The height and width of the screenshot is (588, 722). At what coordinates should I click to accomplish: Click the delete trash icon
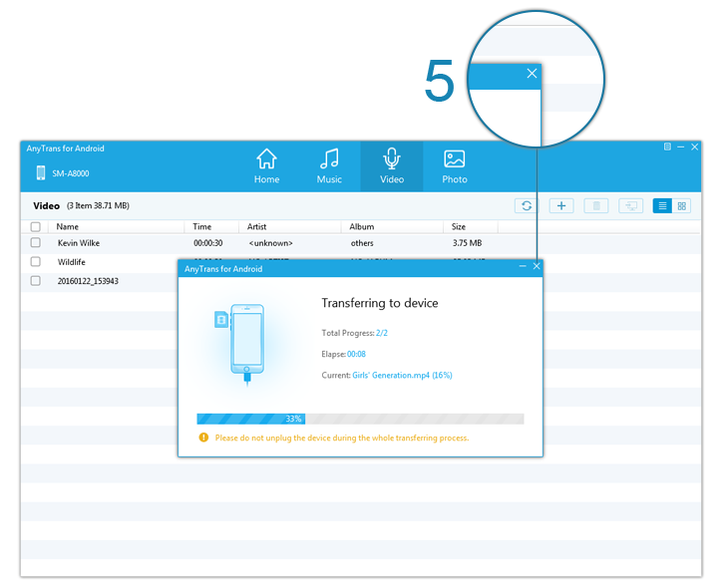(x=596, y=205)
